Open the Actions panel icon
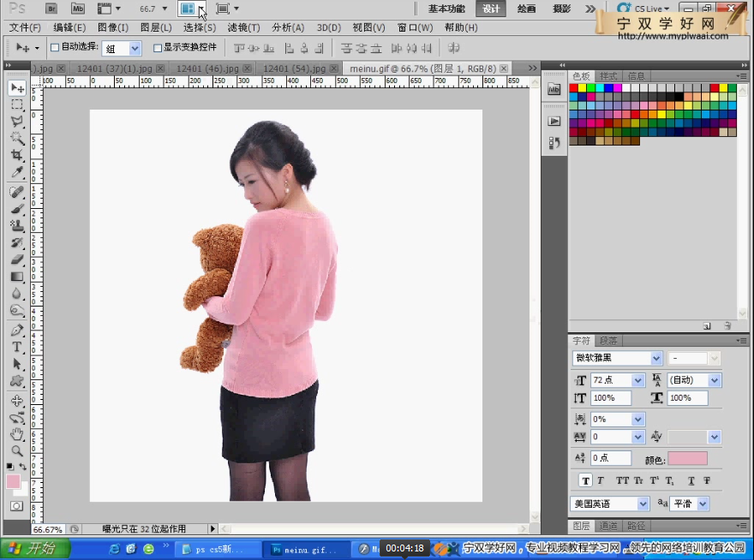The height and width of the screenshot is (560, 754). point(554,121)
